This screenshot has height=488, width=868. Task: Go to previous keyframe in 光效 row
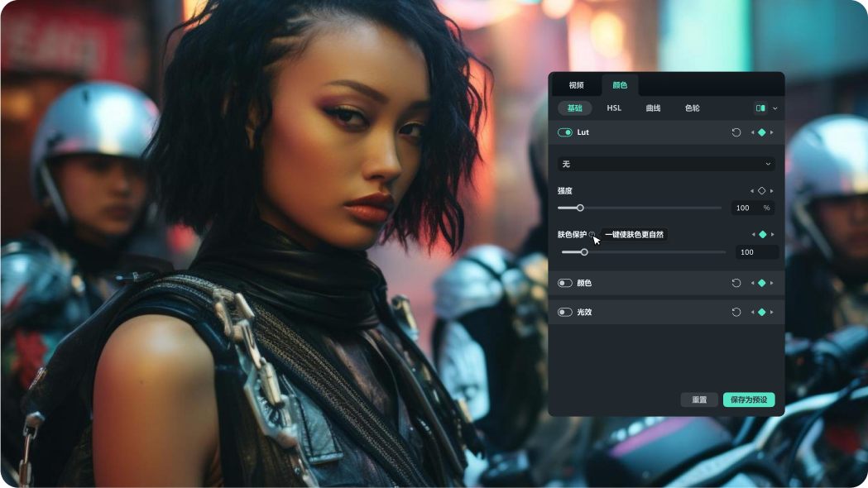[x=752, y=313]
